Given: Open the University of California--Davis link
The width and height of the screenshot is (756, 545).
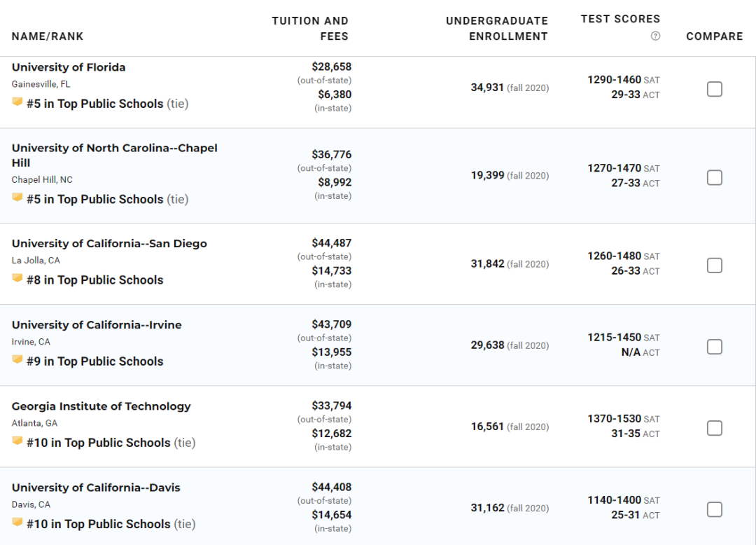Looking at the screenshot, I should click(x=96, y=488).
